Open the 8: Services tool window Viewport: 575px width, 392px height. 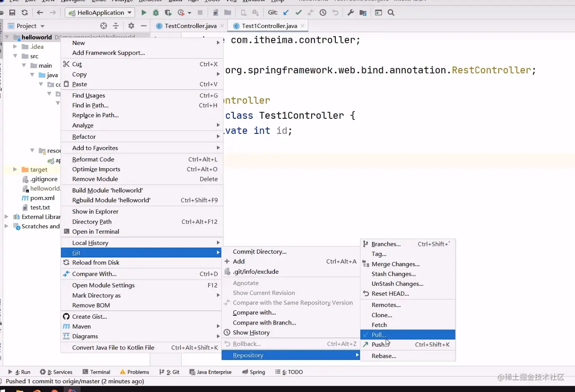(x=56, y=372)
